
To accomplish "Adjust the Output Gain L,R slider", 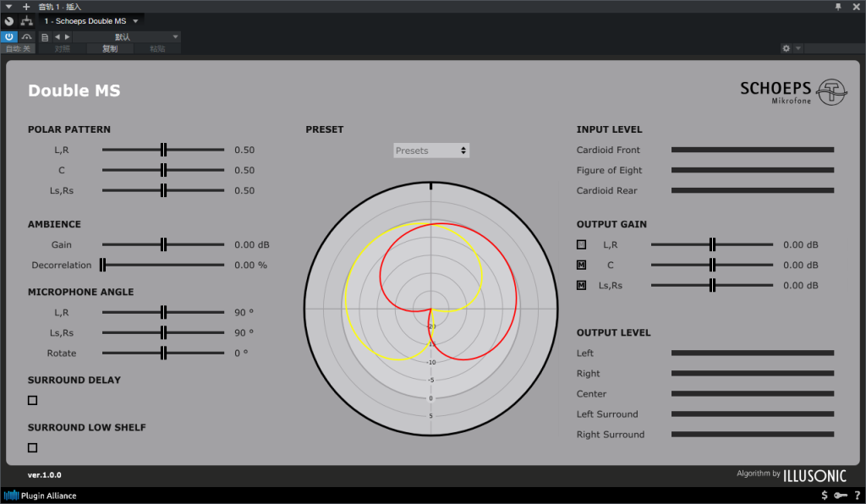I will tap(712, 244).
